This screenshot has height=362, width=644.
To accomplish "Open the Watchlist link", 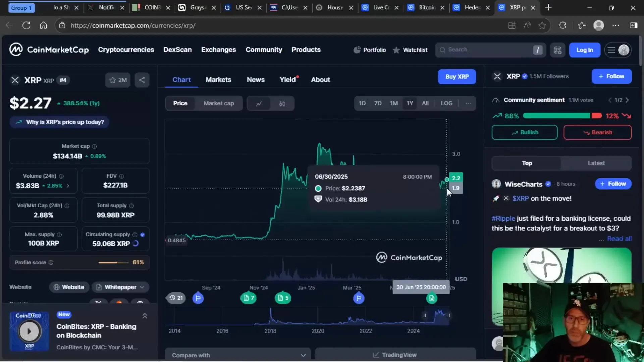I will tap(410, 50).
